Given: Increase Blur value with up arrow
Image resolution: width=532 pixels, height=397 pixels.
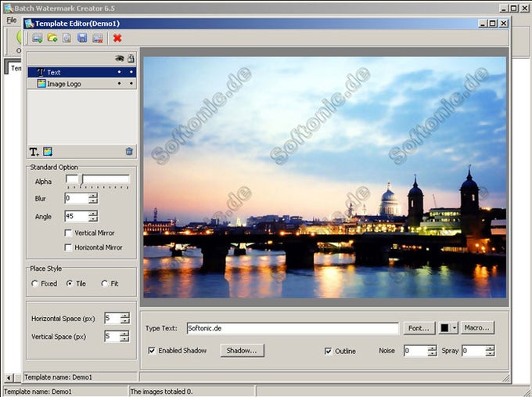Looking at the screenshot, I should (93, 196).
